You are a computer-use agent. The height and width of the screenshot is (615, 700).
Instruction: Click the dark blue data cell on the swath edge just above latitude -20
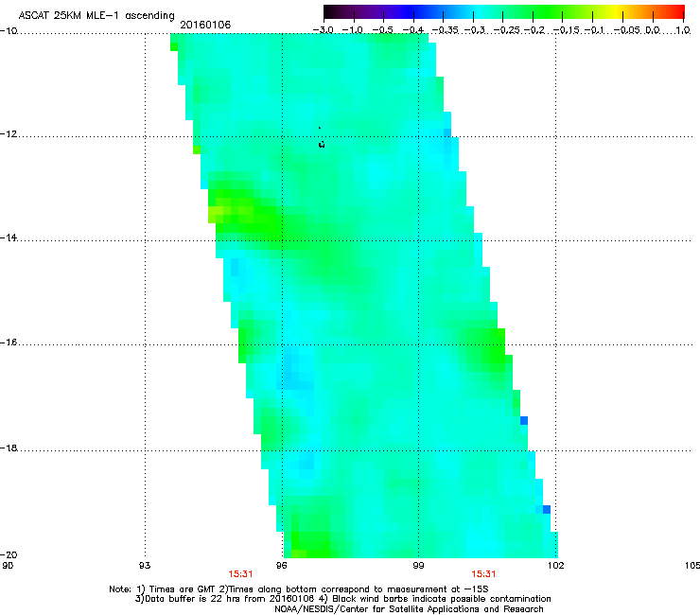[x=547, y=510]
